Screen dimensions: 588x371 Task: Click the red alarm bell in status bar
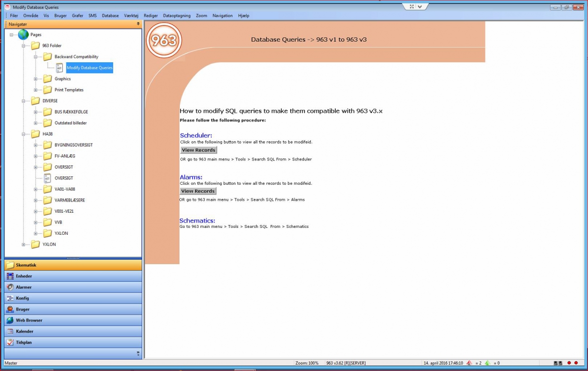click(469, 363)
